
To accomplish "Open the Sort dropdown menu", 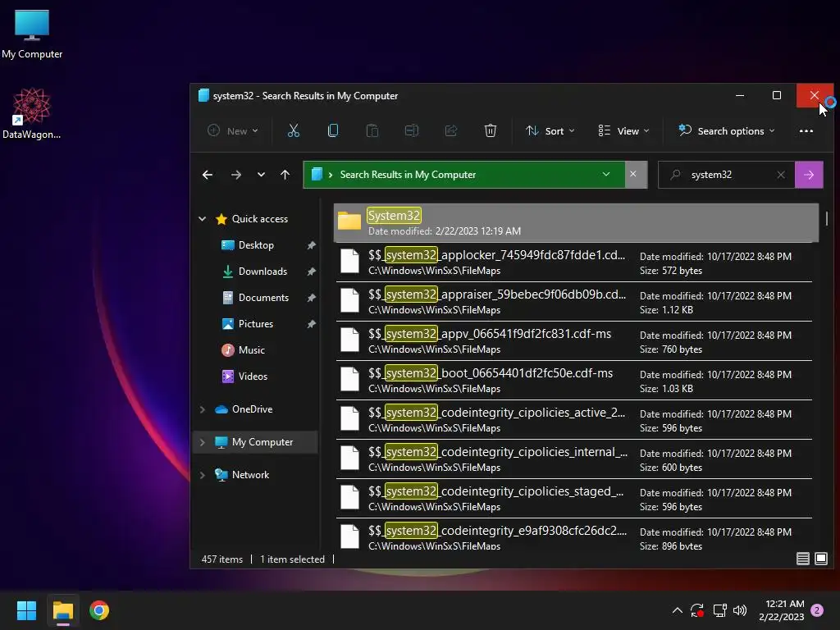I will pos(550,130).
